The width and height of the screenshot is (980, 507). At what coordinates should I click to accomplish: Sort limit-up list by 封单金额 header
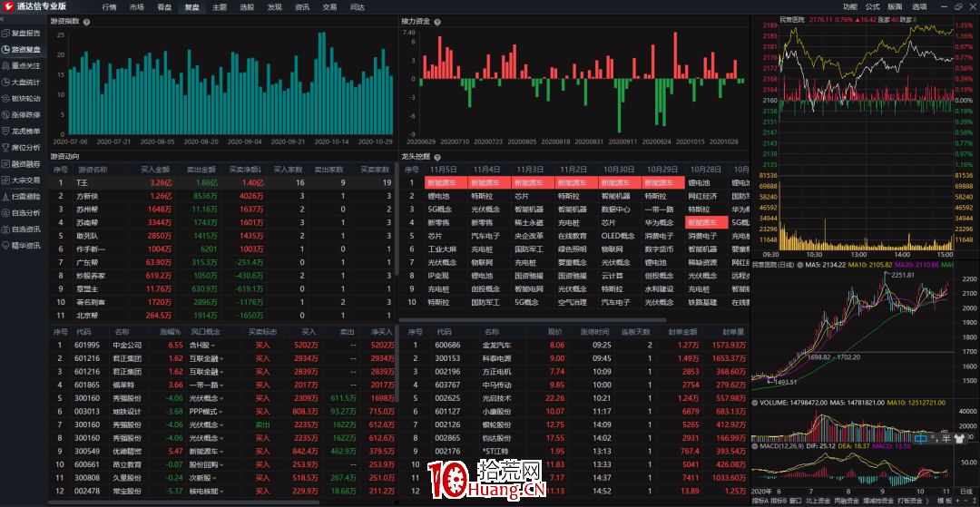681,332
